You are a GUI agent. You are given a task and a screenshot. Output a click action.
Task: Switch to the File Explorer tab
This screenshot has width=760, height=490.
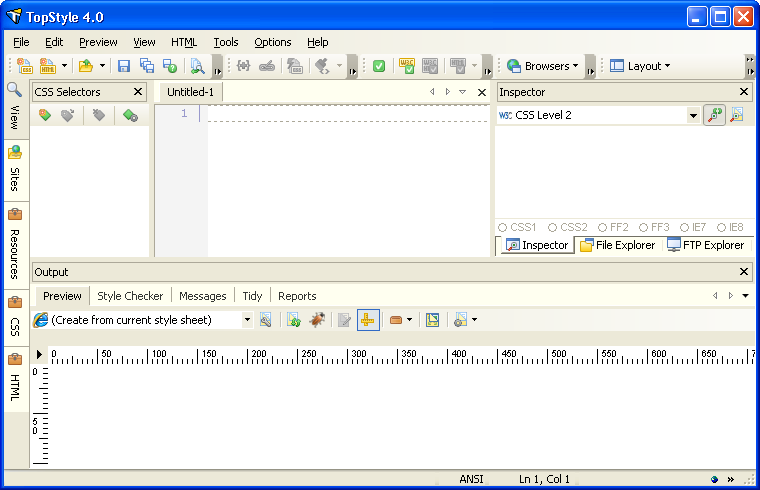(617, 245)
